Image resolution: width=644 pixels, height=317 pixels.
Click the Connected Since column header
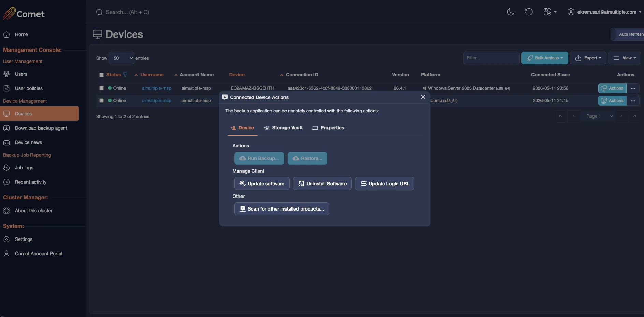551,75
